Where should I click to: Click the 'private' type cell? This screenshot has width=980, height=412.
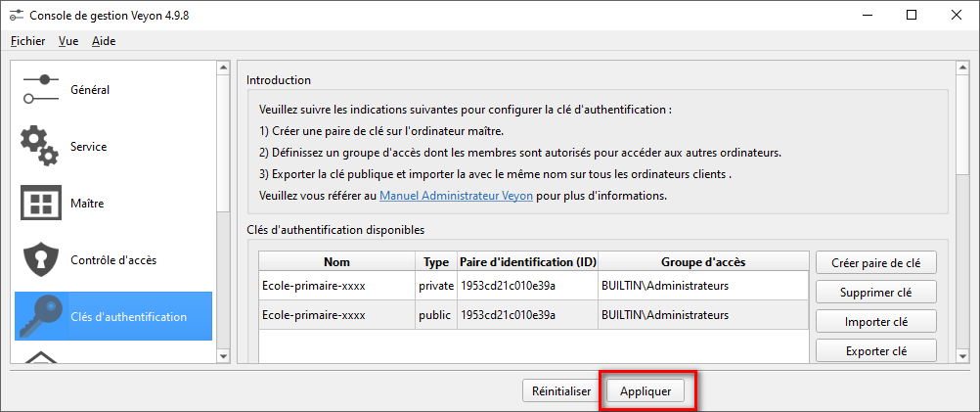point(436,286)
